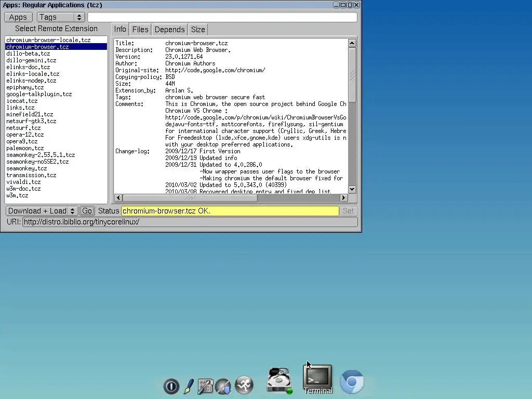Image resolution: width=532 pixels, height=399 pixels.
Task: Select elinks-doc.tcz extension
Action: coord(56,67)
